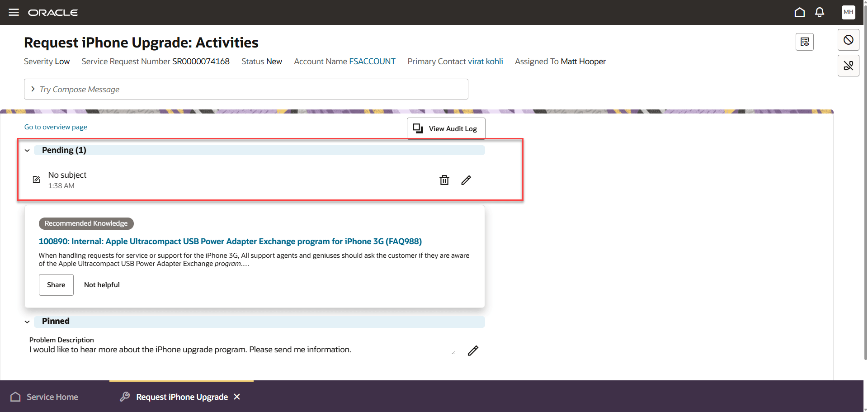Click the do-not-disturb circle icon
The image size is (868, 412).
pyautogui.click(x=849, y=40)
